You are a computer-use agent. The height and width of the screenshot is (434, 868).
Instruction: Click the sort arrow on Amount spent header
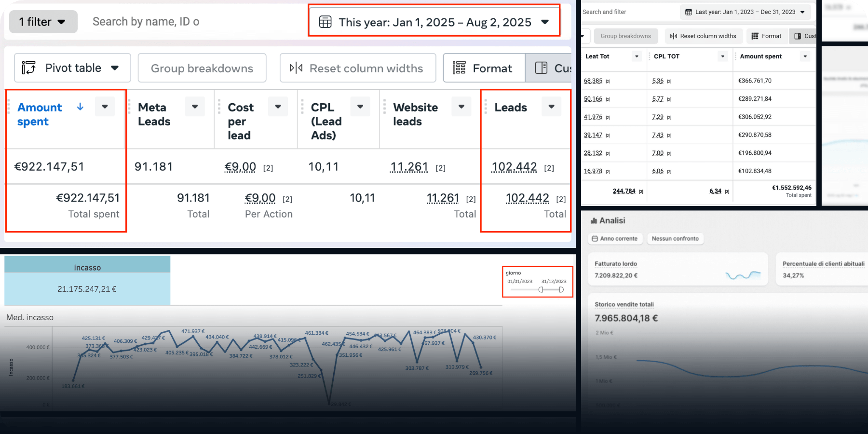[x=80, y=107]
